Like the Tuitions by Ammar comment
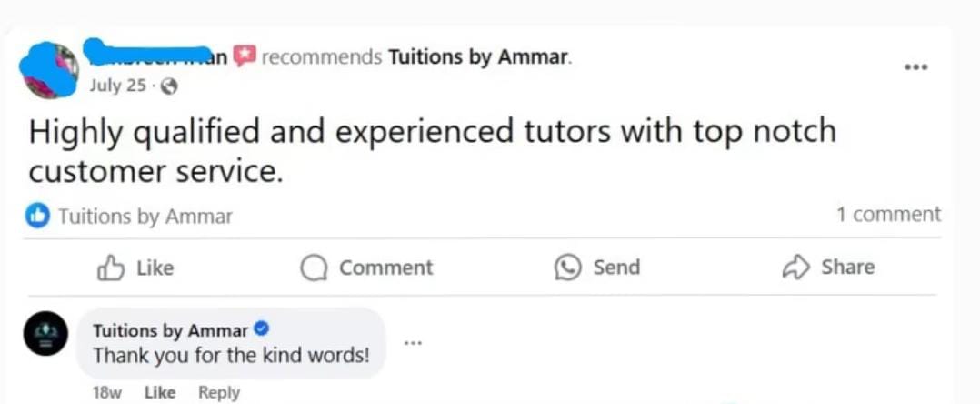The height and width of the screenshot is (404, 980). [x=160, y=392]
